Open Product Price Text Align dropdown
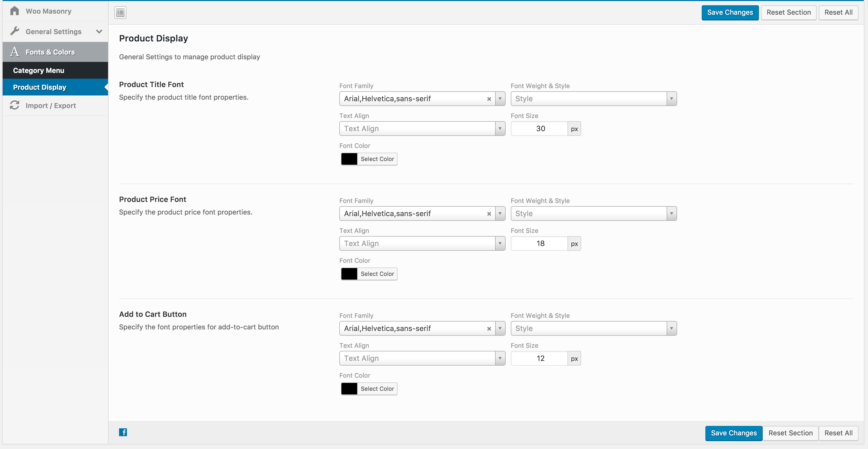Image resolution: width=868 pixels, height=449 pixels. coord(422,243)
